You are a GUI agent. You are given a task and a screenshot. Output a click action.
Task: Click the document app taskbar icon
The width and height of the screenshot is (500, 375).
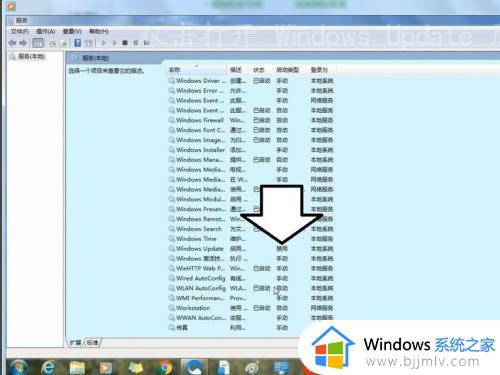click(223, 368)
